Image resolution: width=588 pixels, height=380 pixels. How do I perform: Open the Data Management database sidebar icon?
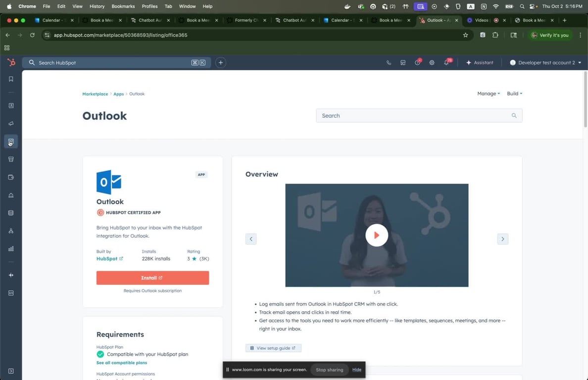tap(11, 213)
